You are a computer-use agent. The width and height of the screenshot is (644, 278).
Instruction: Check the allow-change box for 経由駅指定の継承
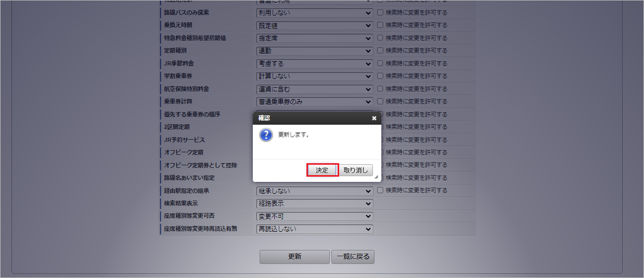pyautogui.click(x=380, y=191)
